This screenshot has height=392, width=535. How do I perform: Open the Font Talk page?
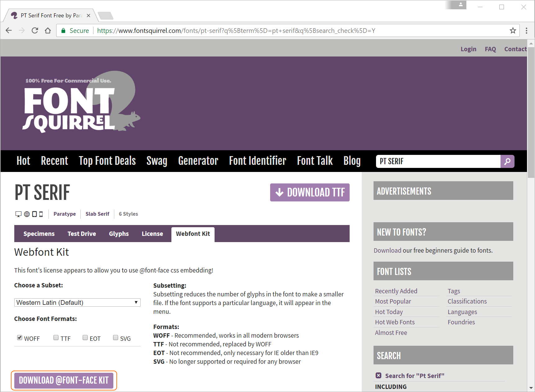pos(315,161)
